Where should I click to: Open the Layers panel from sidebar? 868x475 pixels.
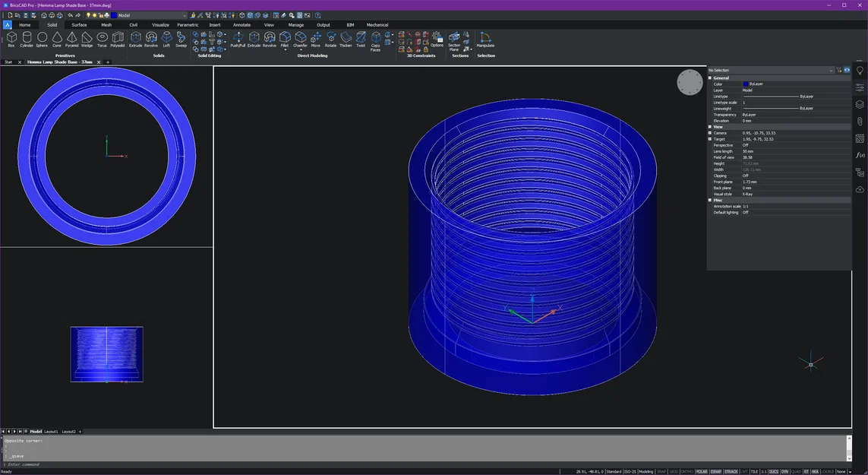click(860, 105)
